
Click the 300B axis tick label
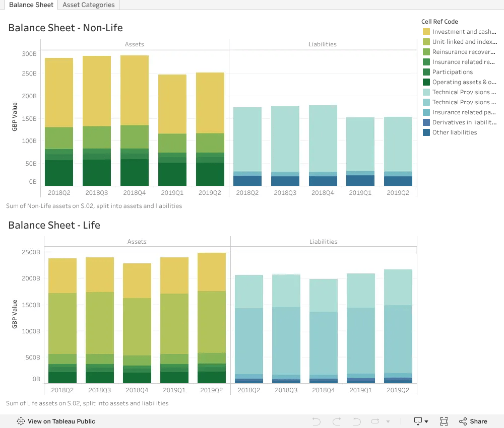pos(29,53)
